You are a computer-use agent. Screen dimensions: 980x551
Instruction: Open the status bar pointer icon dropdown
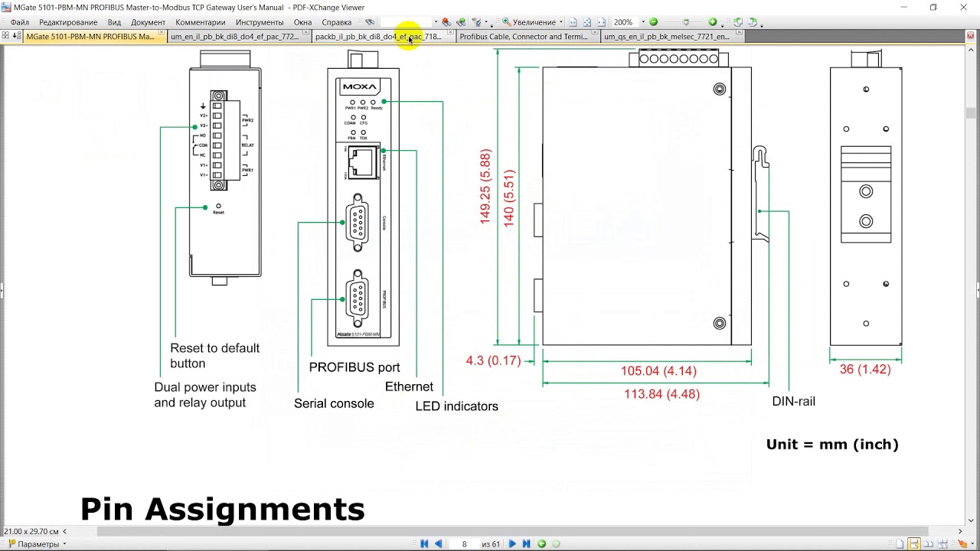(972, 544)
